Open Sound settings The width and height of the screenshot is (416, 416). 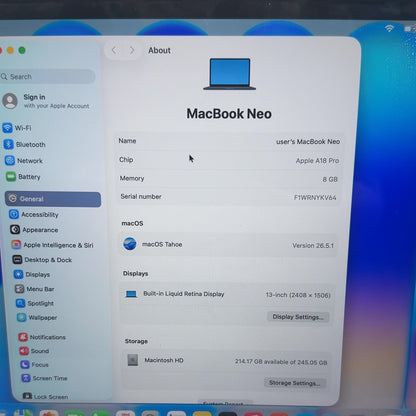pyautogui.click(x=34, y=351)
